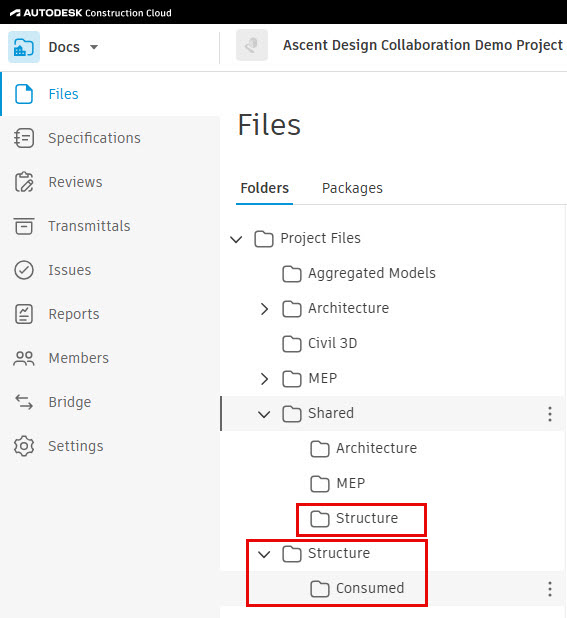Click the Docs product icon

[24, 47]
